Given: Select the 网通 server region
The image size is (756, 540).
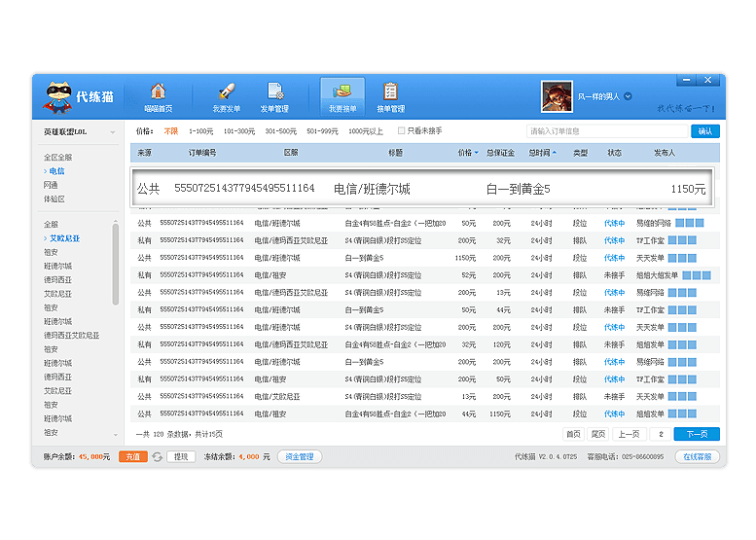Looking at the screenshot, I should (51, 185).
